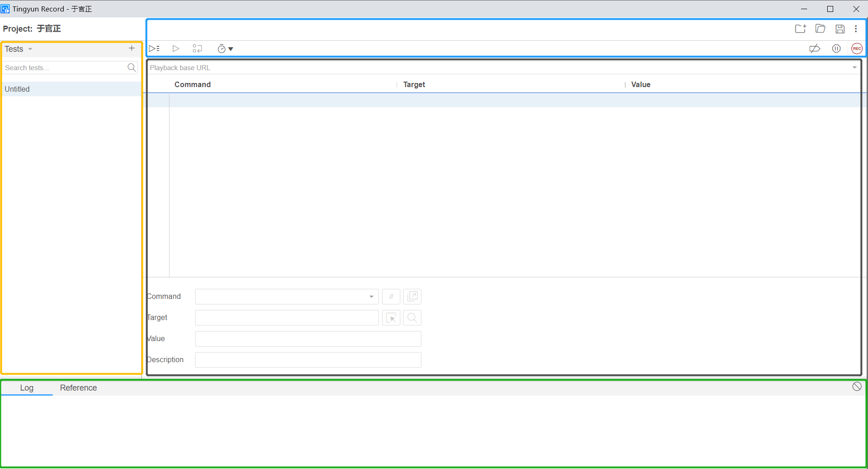Expand the Tests view dropdown
868x469 pixels.
18,49
